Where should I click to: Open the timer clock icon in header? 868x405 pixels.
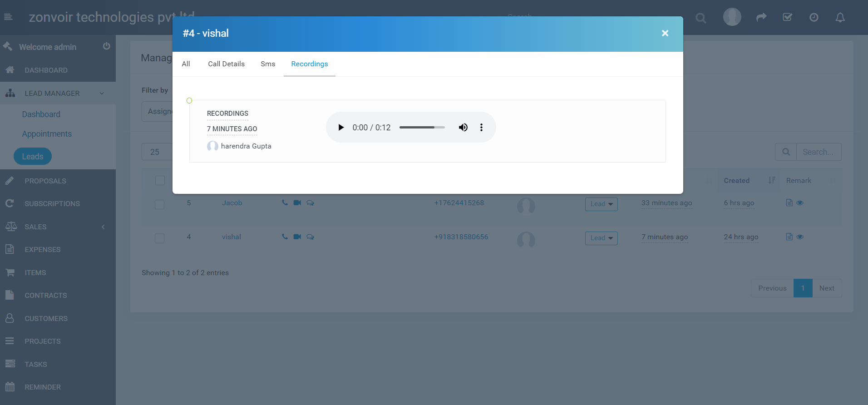814,17
